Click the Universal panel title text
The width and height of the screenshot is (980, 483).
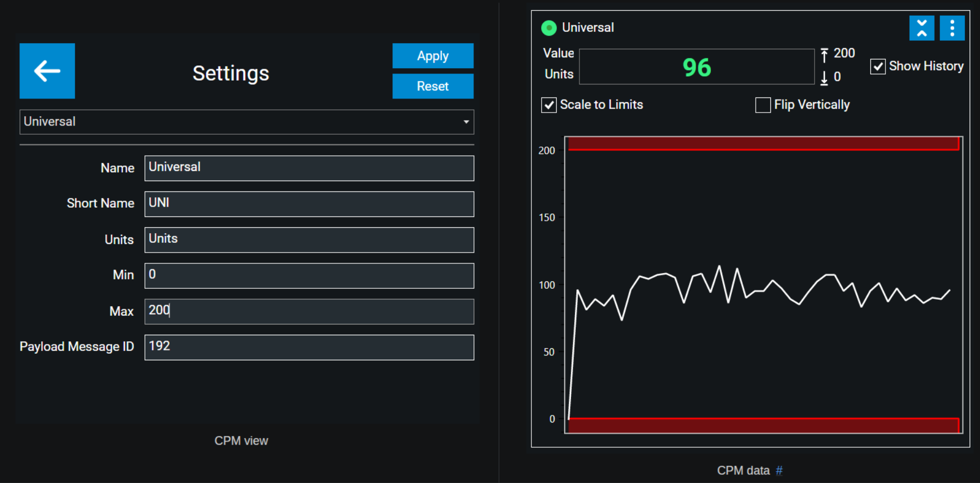[x=588, y=28]
